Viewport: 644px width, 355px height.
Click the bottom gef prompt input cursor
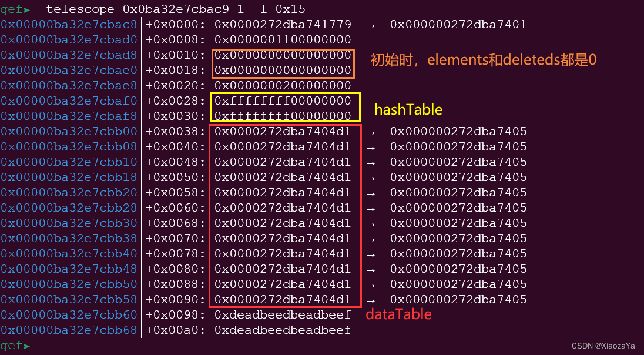pos(46,346)
